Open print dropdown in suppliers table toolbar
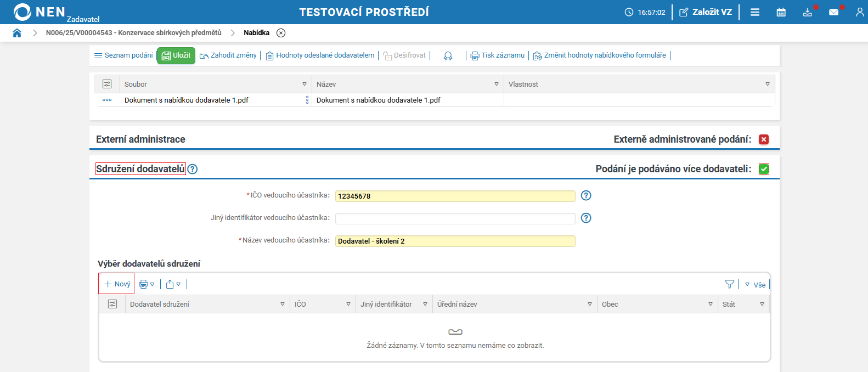 tap(146, 284)
